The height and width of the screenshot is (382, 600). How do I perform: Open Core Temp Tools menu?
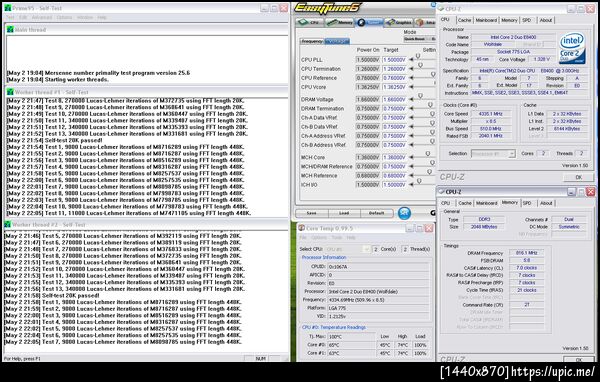pos(337,238)
